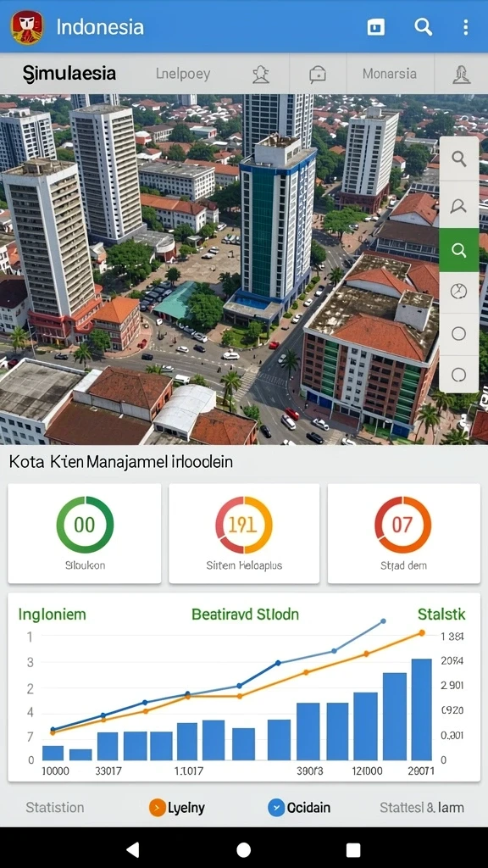
Task: Select the Simulaesia tab
Action: pyautogui.click(x=69, y=73)
